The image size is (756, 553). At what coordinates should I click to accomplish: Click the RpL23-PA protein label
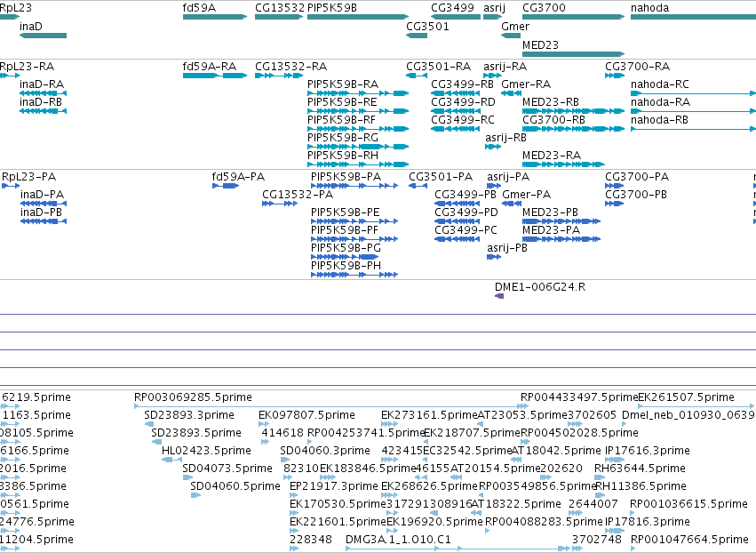coord(29,177)
